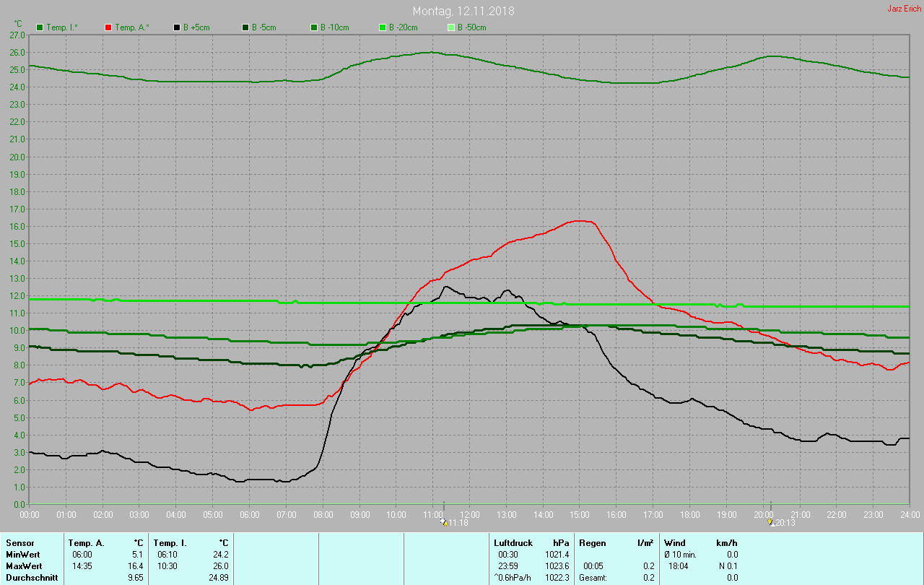Click the Wind column header
Screen dimensions: 924x585
675,542
